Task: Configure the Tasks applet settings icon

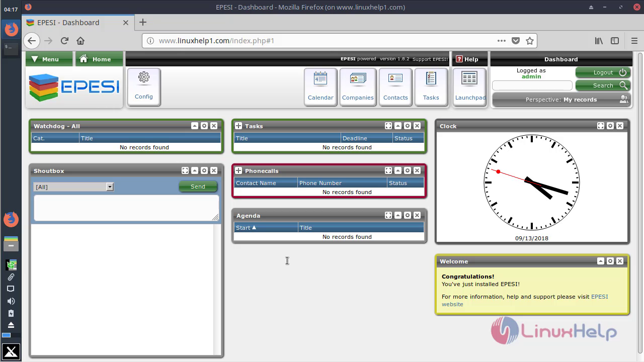Action: [x=408, y=126]
